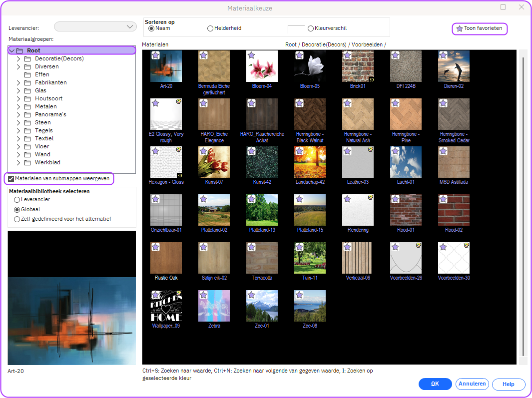
Task: Expand the Tegels material group
Action: click(x=18, y=130)
